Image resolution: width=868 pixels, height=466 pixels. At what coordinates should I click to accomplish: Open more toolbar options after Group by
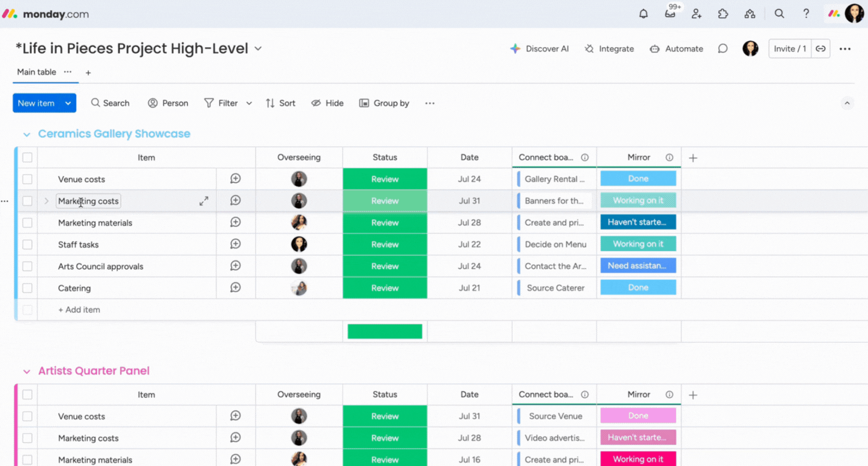click(429, 103)
